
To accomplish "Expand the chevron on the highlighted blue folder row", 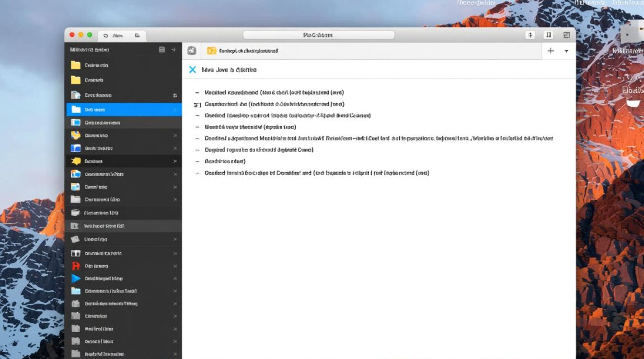I will [x=175, y=110].
